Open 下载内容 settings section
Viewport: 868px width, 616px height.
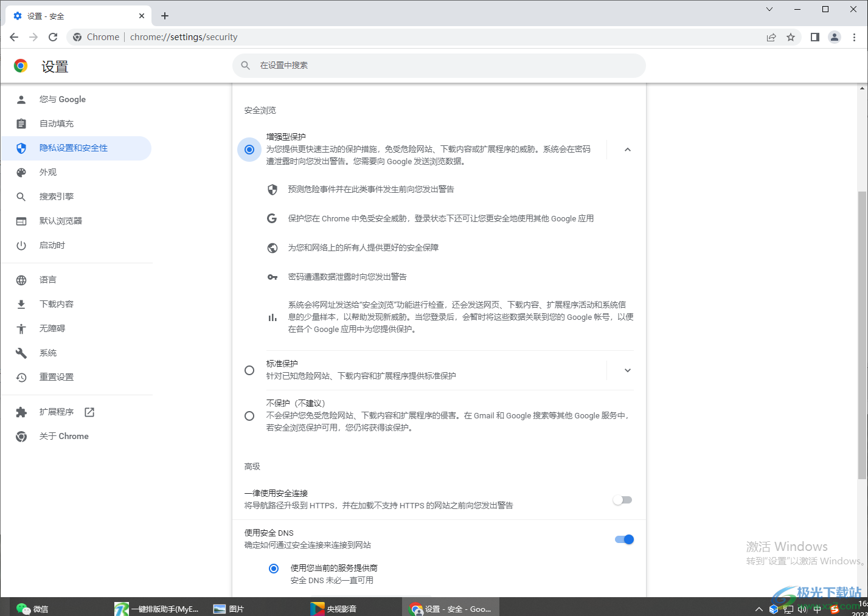pos(76,305)
